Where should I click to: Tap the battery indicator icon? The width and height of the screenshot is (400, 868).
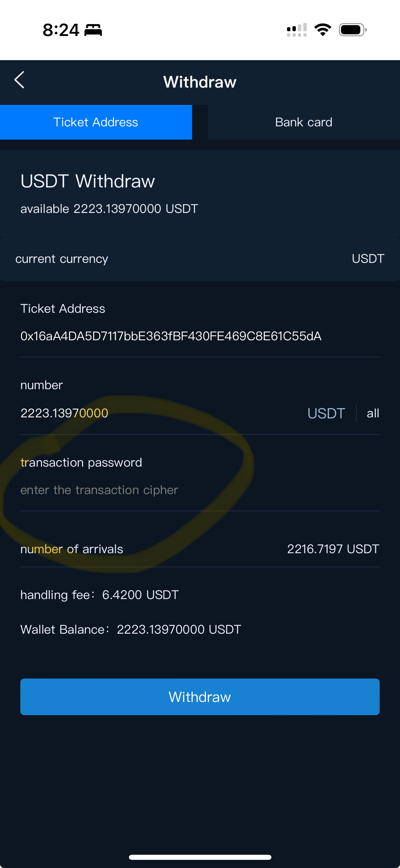tap(353, 30)
